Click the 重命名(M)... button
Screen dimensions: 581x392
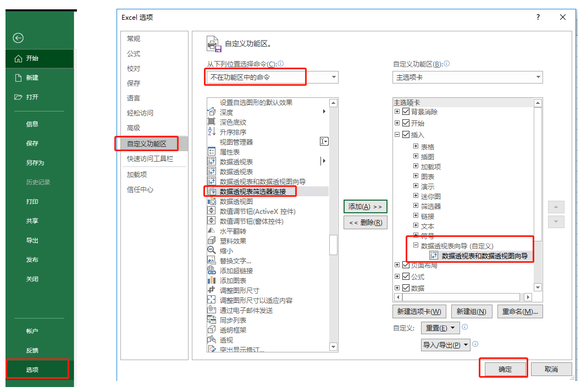click(x=520, y=312)
